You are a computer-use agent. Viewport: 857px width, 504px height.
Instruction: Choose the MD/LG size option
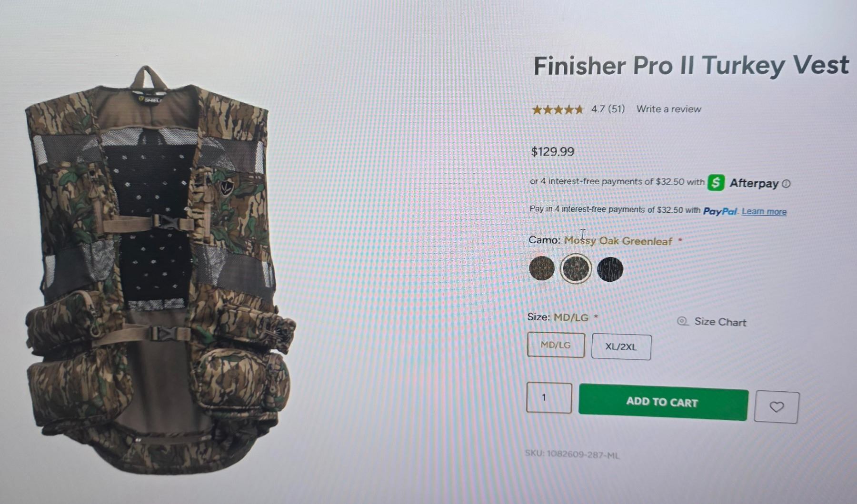(556, 345)
